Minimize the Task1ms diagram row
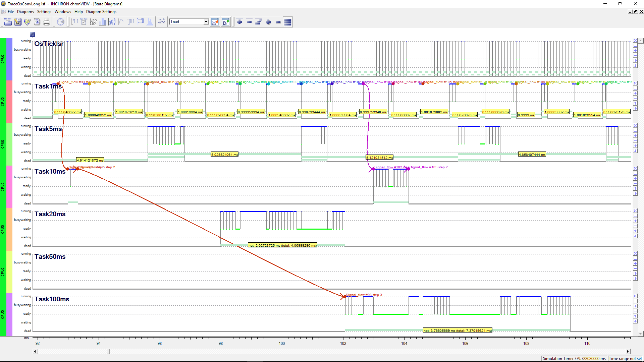644x362 pixels. (635, 88)
